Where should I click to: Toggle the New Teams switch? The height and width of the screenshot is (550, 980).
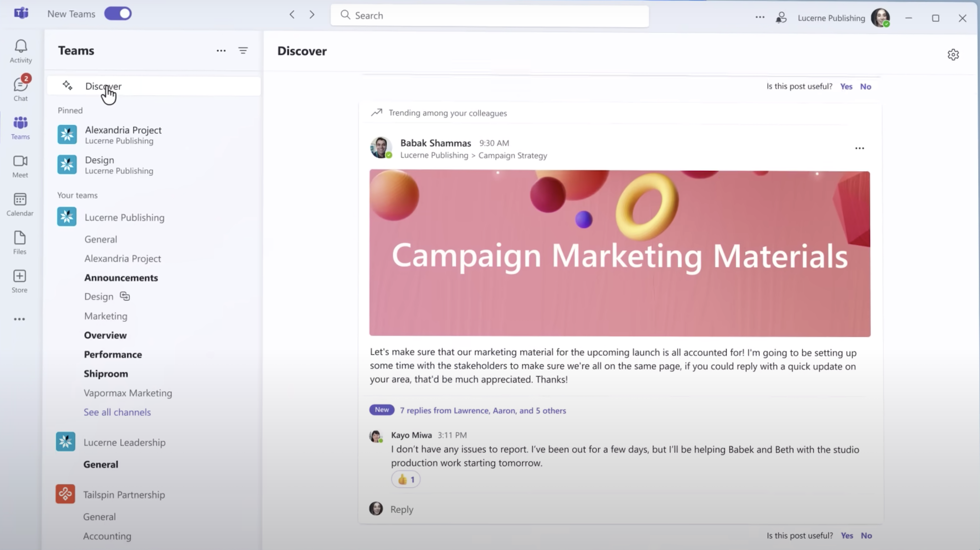(x=118, y=14)
